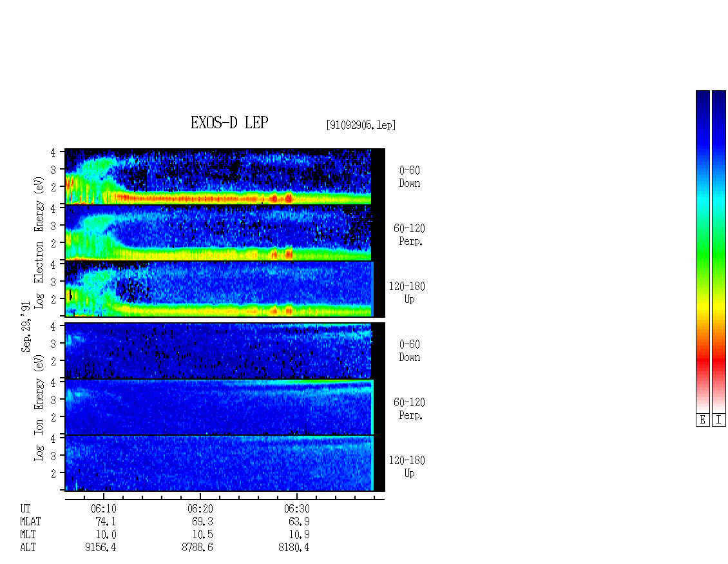This screenshot has width=728, height=564.
Task: Click the red hot spot in electron Down panel
Action: pos(289,199)
